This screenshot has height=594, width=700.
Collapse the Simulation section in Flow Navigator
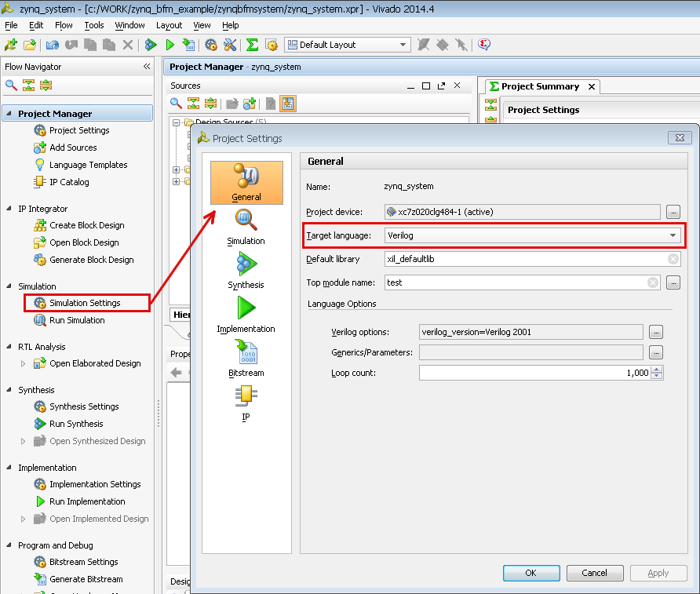point(9,286)
